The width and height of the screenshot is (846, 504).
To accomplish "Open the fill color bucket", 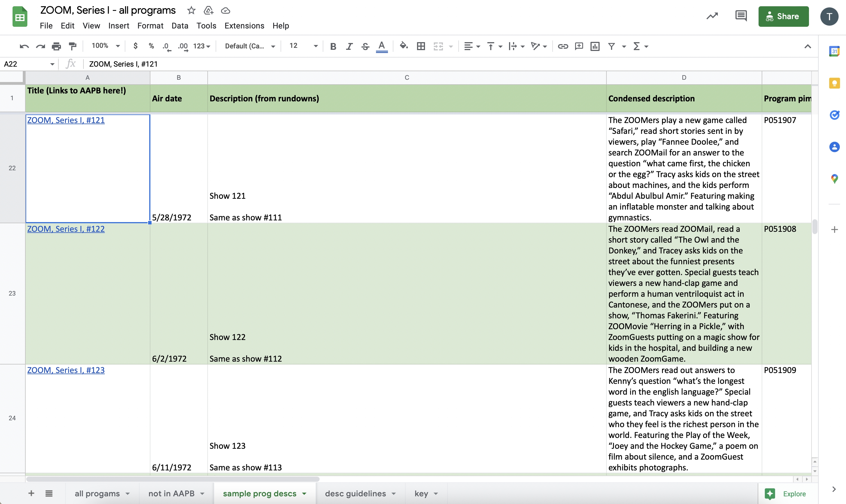I will point(403,46).
